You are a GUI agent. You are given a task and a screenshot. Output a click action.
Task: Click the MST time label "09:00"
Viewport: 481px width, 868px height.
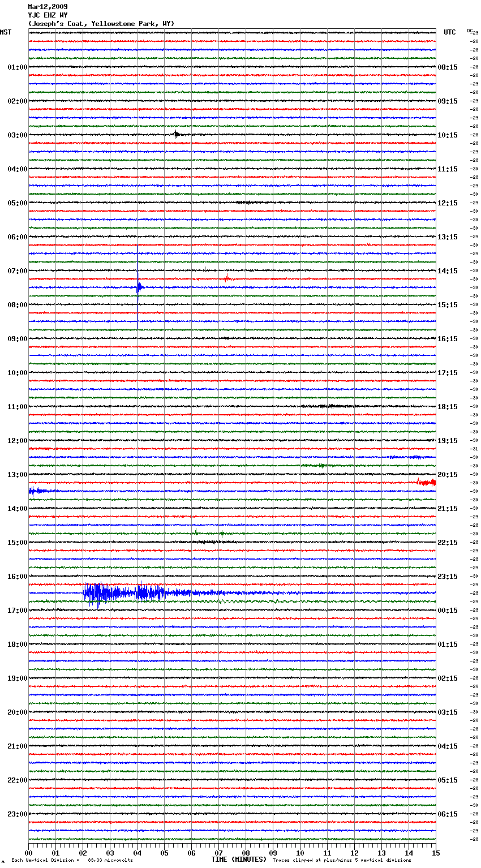point(18,339)
